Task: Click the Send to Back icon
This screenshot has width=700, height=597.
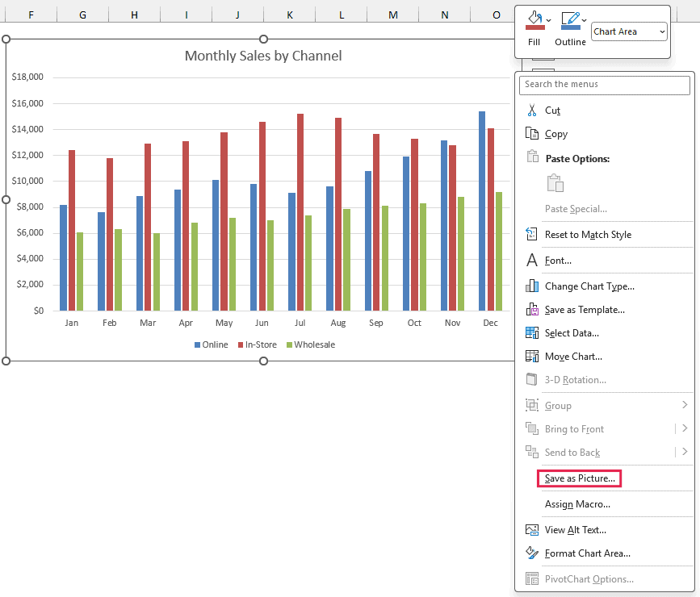Action: click(x=532, y=452)
